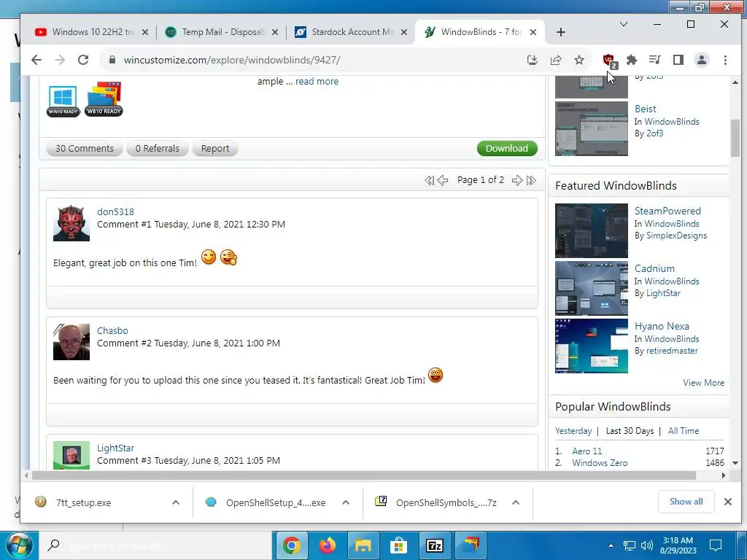Viewport: 747px width, 560px height.
Task: Switch to the Windows 10 22H2 YouTube tab
Action: (x=91, y=32)
